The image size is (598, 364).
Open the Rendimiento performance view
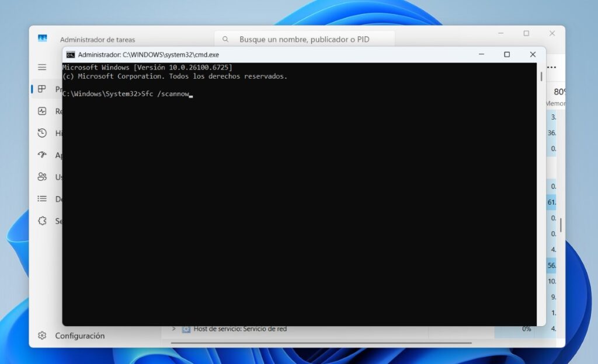[42, 111]
